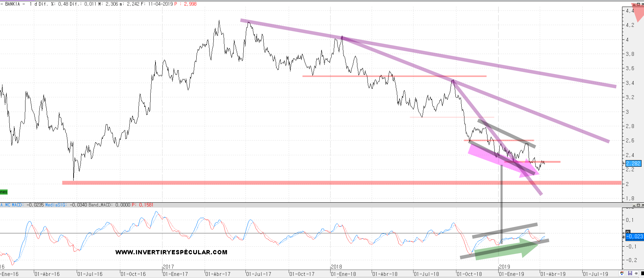Viewport: 644px width, 278px height.
Task: Click 01-Ene-19 on the date axis
Action: coord(511,274)
